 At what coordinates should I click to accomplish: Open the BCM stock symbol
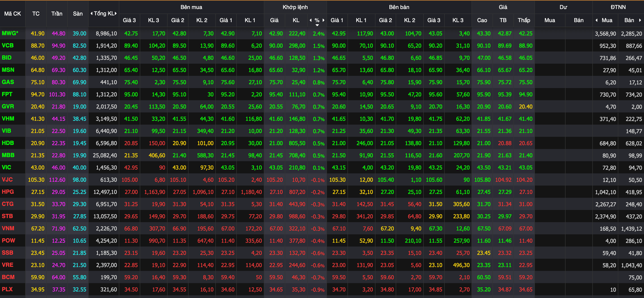coord(8,277)
